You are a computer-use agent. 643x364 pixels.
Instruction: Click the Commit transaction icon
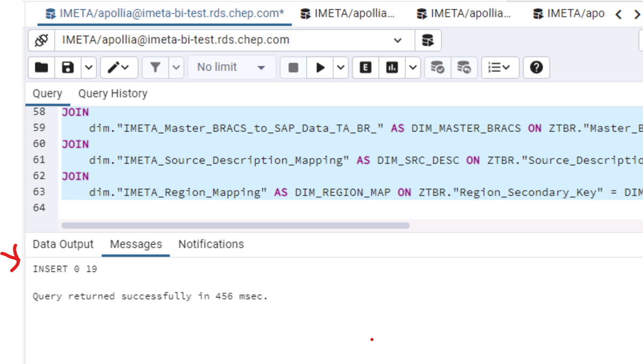click(x=438, y=67)
